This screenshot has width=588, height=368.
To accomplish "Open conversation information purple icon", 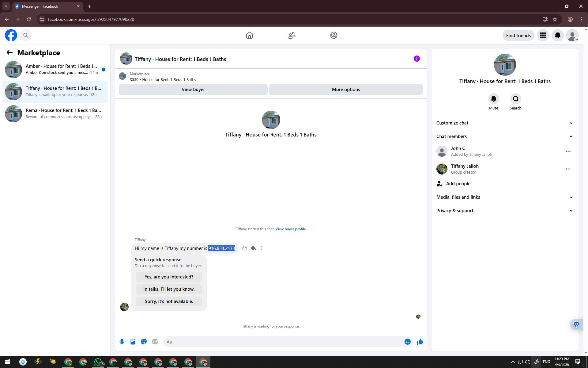I will [417, 59].
